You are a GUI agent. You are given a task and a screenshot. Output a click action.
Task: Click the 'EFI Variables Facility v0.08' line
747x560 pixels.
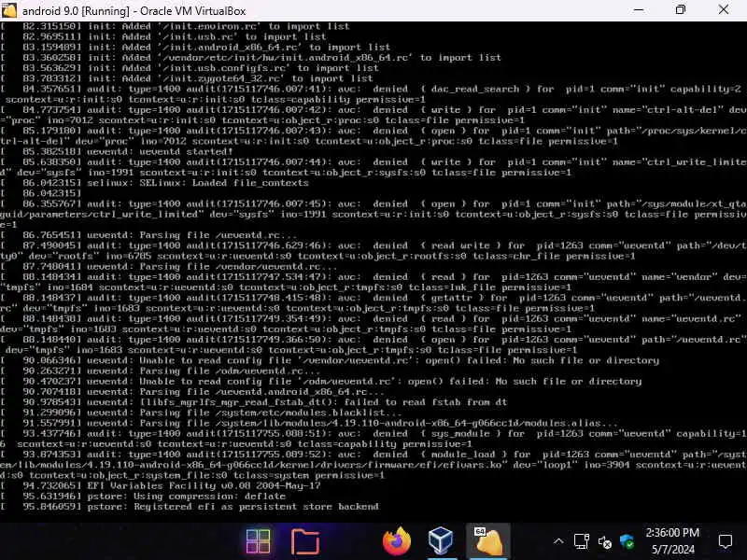tap(161, 485)
